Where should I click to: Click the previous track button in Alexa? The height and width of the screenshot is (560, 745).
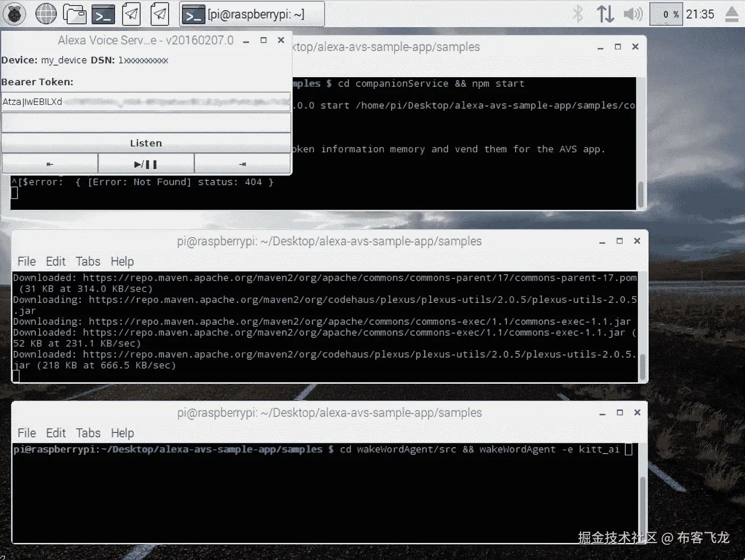click(49, 164)
